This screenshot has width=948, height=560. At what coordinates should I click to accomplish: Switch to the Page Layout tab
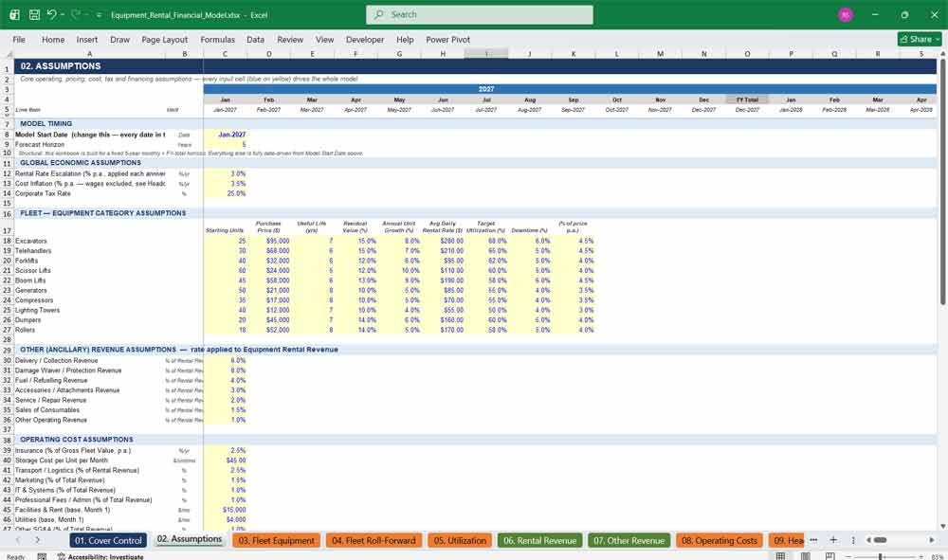(x=164, y=39)
